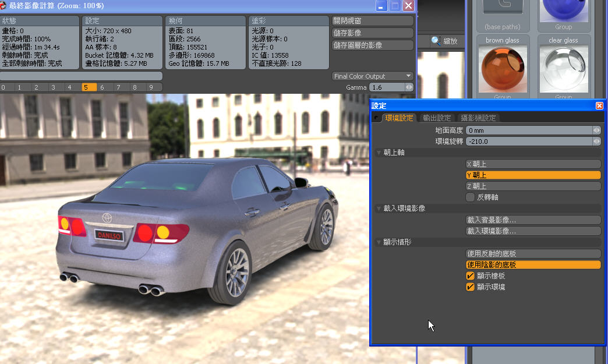Collapse the 朝上軸 section
The height and width of the screenshot is (364, 608).
(x=379, y=153)
